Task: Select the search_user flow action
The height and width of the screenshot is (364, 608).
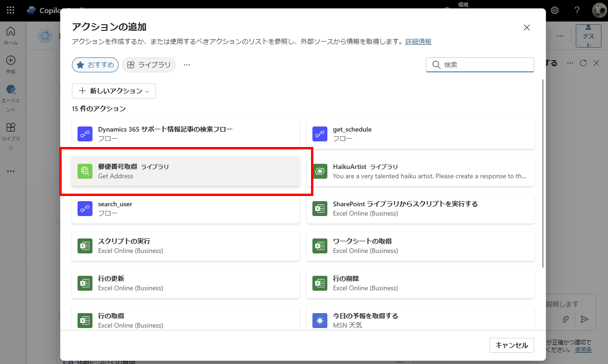Action: pos(185,209)
